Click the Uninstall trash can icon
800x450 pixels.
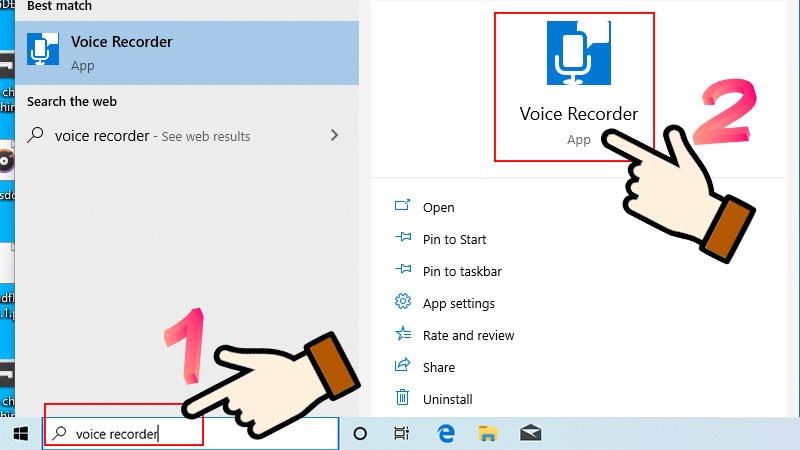(403, 398)
